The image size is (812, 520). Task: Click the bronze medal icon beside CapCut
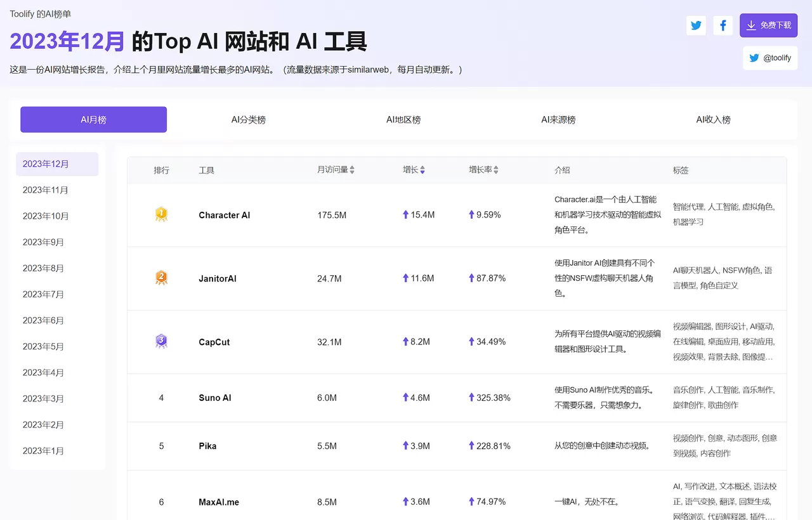[161, 341]
